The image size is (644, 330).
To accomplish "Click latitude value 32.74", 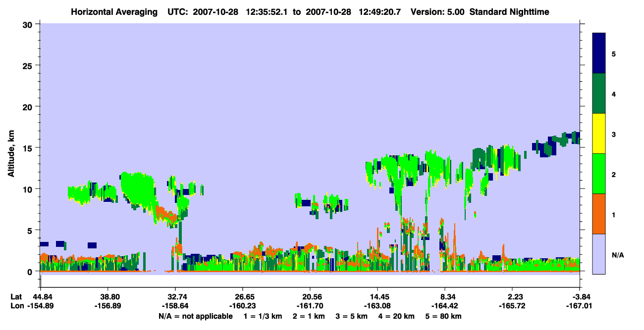I will [175, 297].
